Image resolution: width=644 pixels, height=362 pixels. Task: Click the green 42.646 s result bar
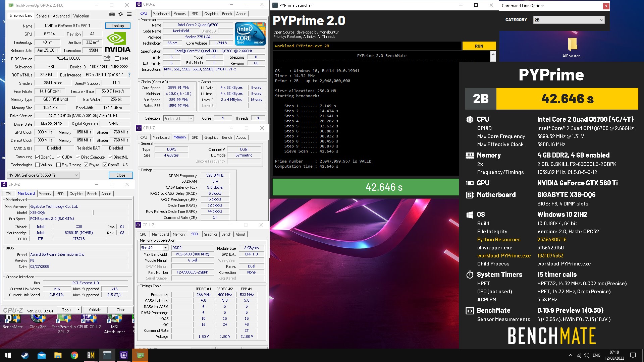[x=366, y=187]
